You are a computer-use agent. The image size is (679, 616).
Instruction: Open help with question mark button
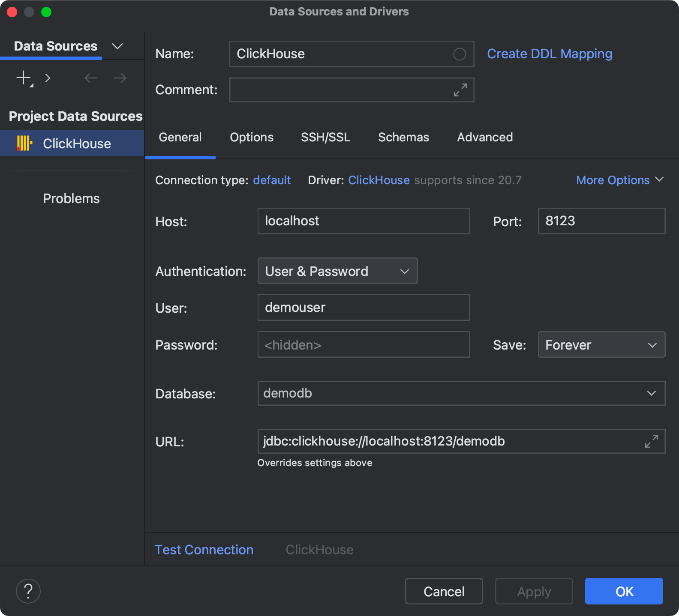[x=28, y=591]
